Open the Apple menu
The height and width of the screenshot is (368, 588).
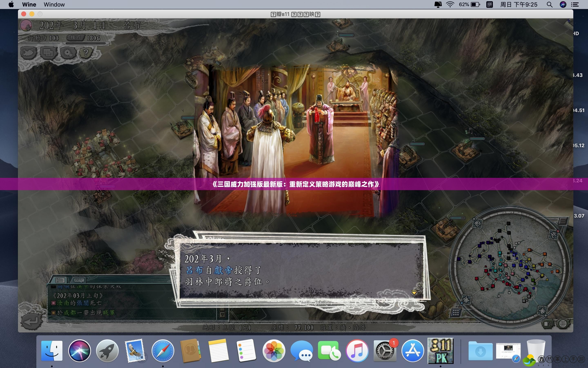tap(11, 4)
